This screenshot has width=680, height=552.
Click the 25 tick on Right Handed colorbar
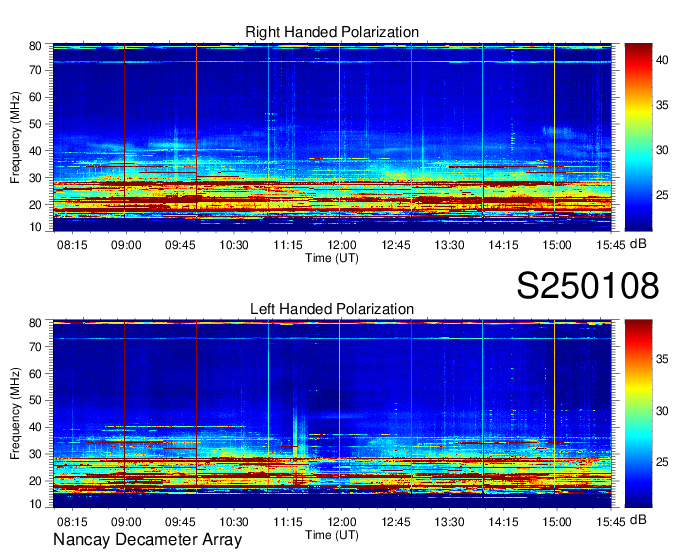coord(662,195)
